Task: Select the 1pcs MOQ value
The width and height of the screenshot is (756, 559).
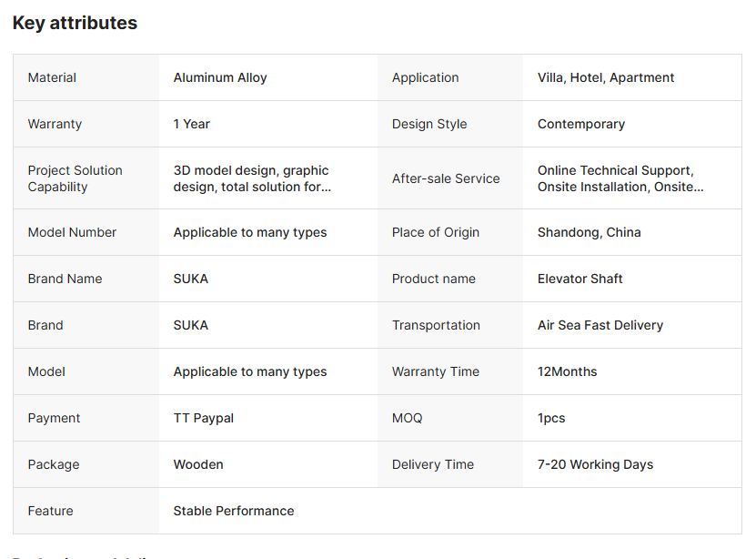Action: click(551, 418)
